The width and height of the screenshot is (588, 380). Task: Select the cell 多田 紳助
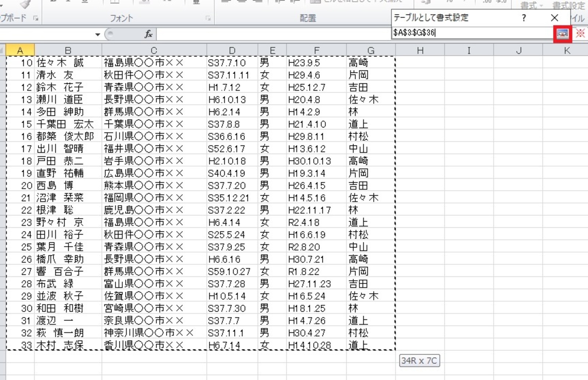68,112
